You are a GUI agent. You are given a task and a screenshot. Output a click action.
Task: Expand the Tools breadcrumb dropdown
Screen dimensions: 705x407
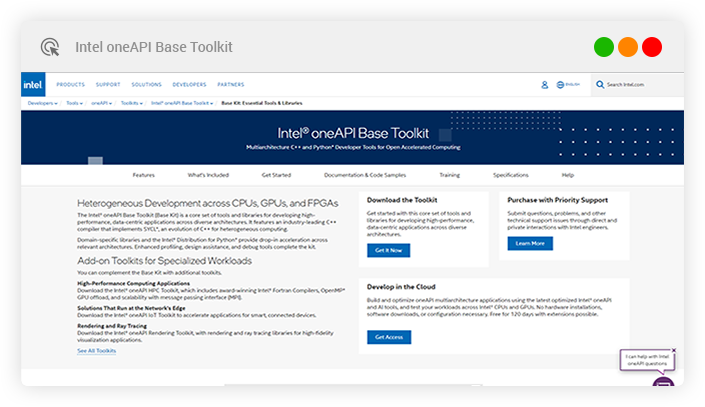point(75,103)
